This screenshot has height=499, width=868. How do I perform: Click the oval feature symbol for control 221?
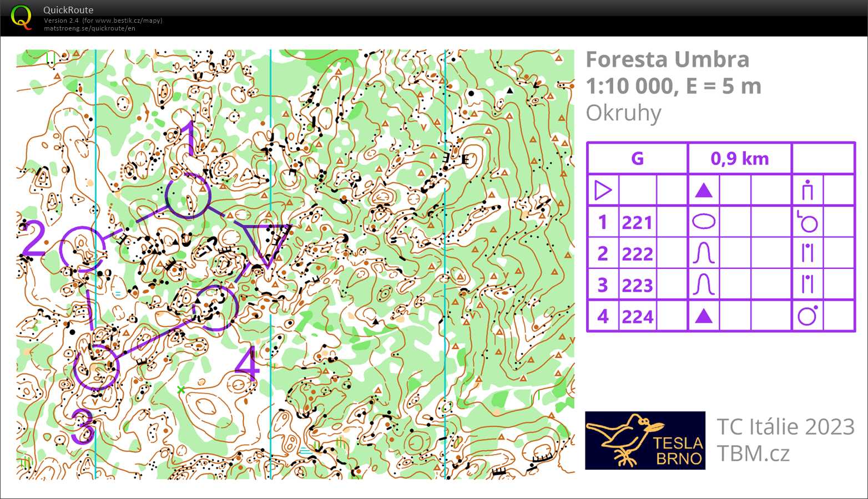[x=703, y=221]
